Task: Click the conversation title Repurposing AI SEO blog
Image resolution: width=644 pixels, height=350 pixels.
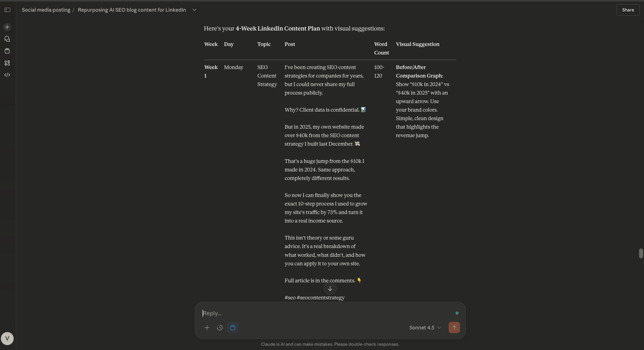Action: click(x=132, y=10)
